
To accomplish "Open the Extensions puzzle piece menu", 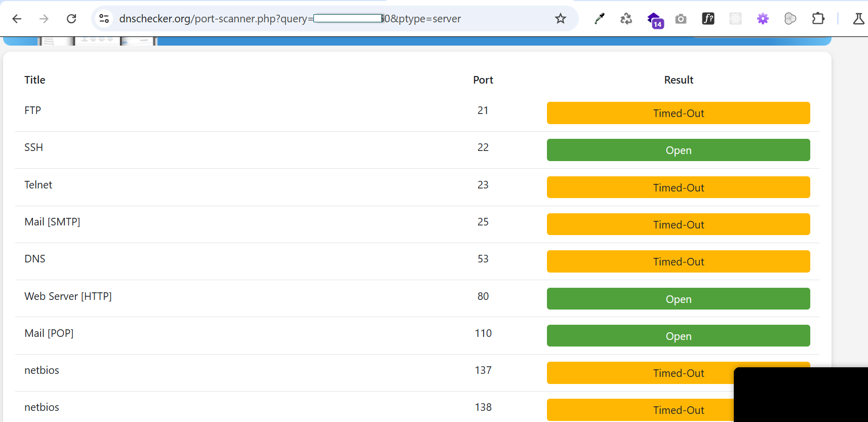I will (x=818, y=19).
